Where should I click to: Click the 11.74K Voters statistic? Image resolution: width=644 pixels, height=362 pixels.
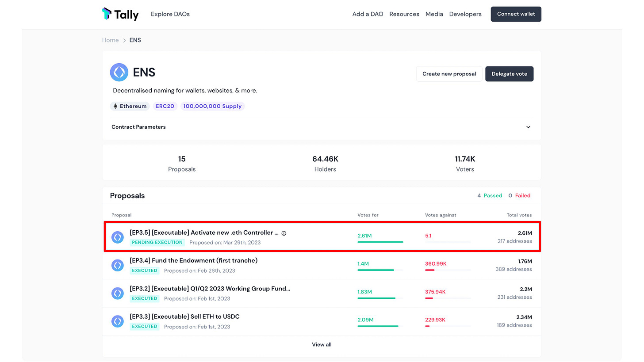(465, 164)
